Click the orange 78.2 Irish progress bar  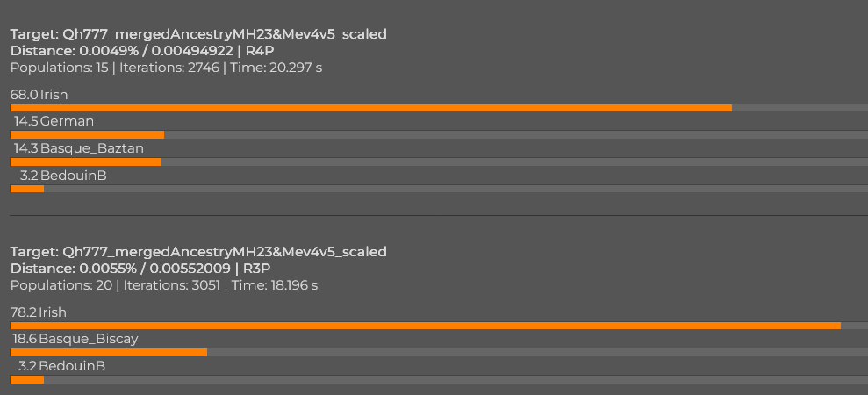point(426,326)
